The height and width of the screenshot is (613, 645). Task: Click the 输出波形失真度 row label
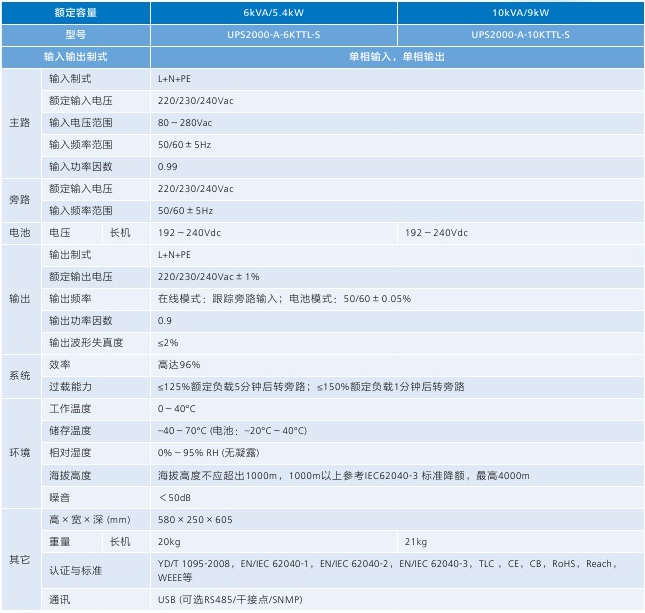click(86, 343)
